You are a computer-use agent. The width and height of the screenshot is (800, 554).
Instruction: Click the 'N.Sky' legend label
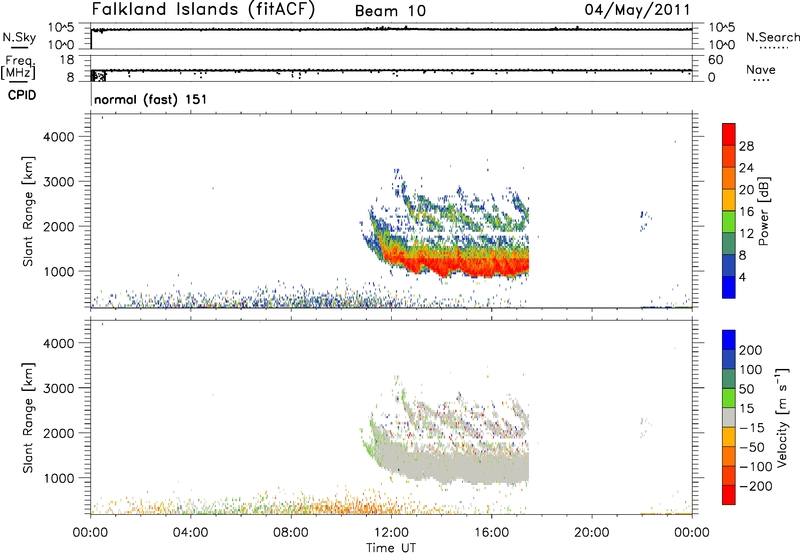(19, 37)
